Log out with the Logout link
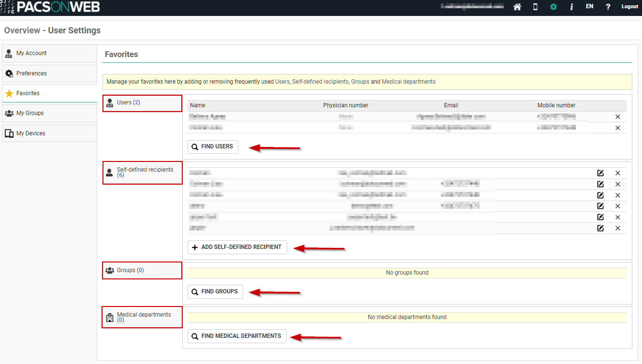642x364 pixels. coord(630,7)
